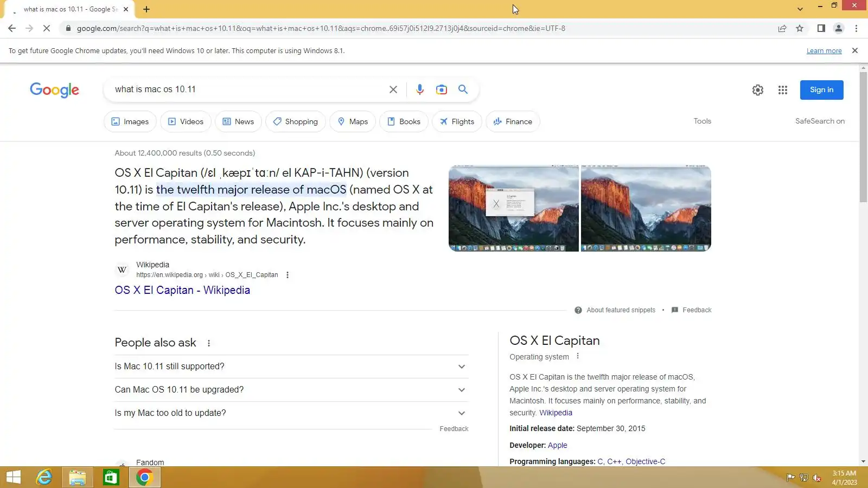Click the Chrome address bar URL

(x=321, y=28)
